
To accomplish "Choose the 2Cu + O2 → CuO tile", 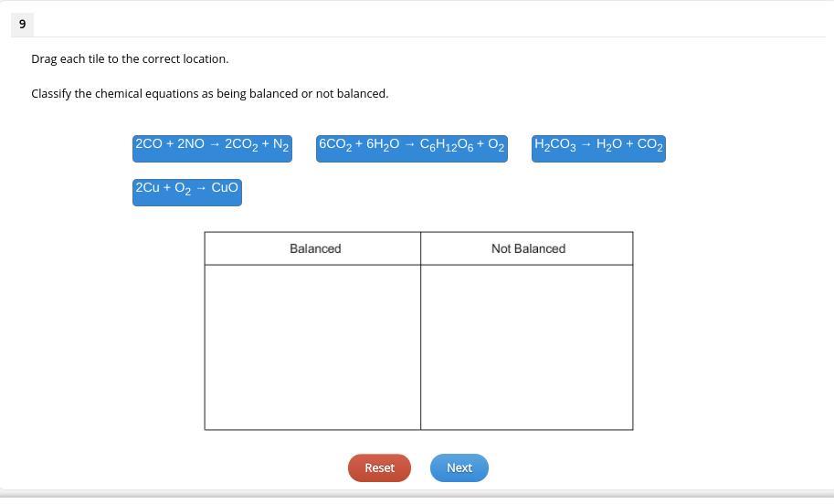I will pyautogui.click(x=187, y=192).
